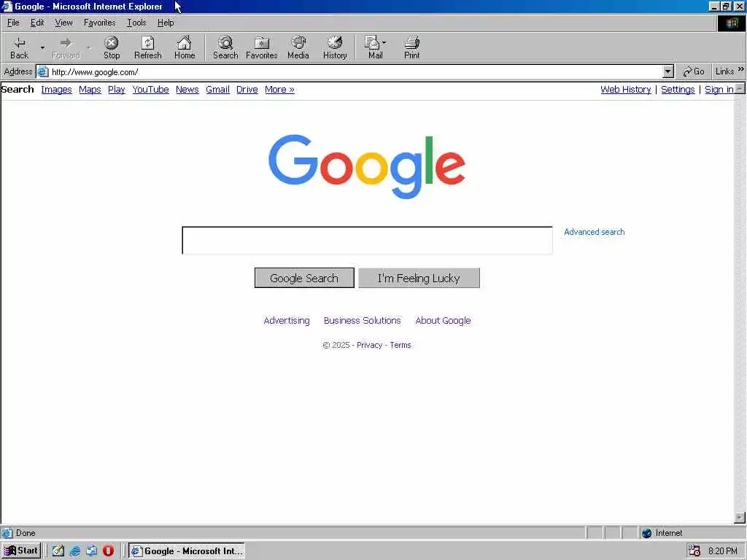Screen dimensions: 747x560
Task: Click I'm Feeling Lucky button
Action: pyautogui.click(x=419, y=278)
